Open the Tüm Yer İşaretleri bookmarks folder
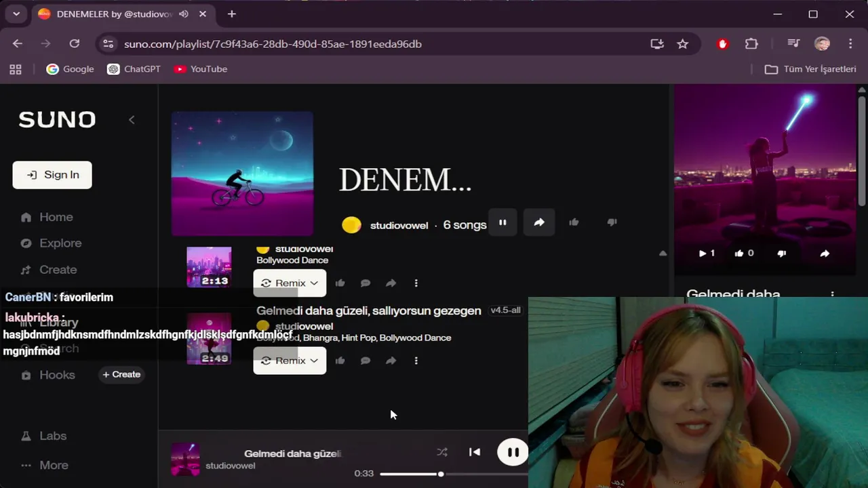Viewport: 868px width, 488px height. point(810,69)
